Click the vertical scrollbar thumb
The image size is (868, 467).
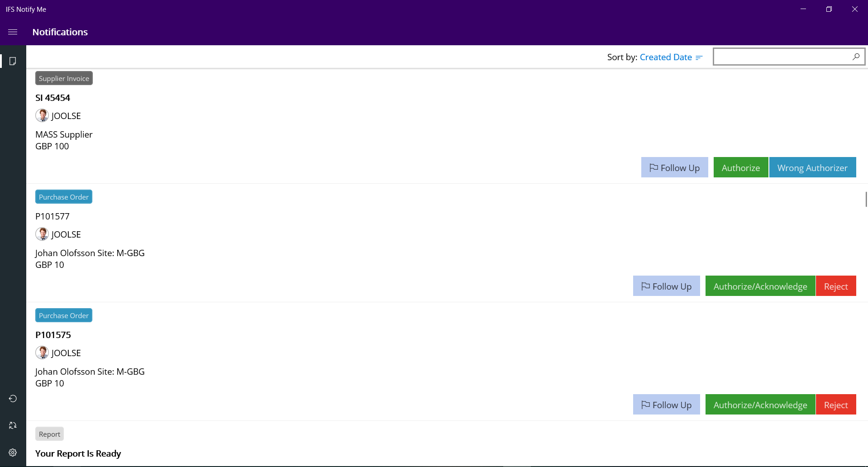pos(866,199)
